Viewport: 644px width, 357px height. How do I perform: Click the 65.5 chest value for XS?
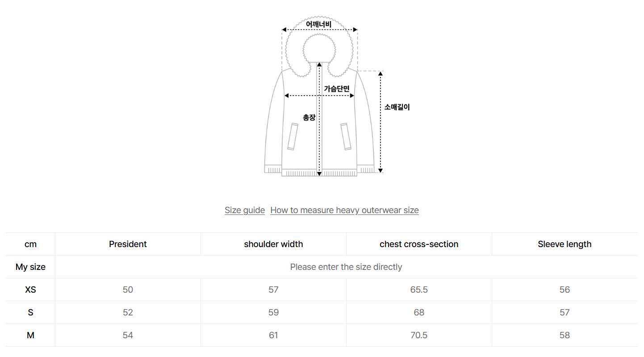(419, 290)
